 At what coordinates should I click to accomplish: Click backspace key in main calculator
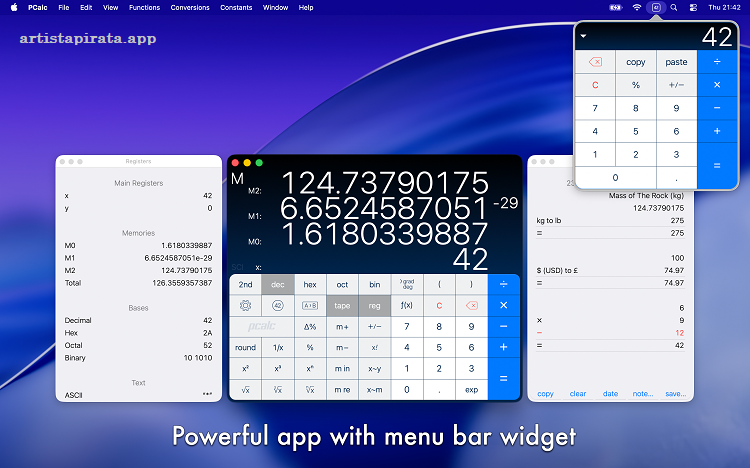pyautogui.click(x=471, y=305)
